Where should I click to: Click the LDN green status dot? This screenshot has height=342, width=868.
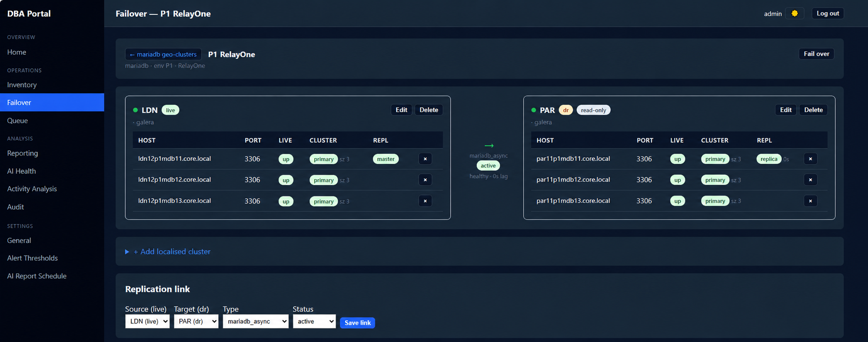point(135,110)
